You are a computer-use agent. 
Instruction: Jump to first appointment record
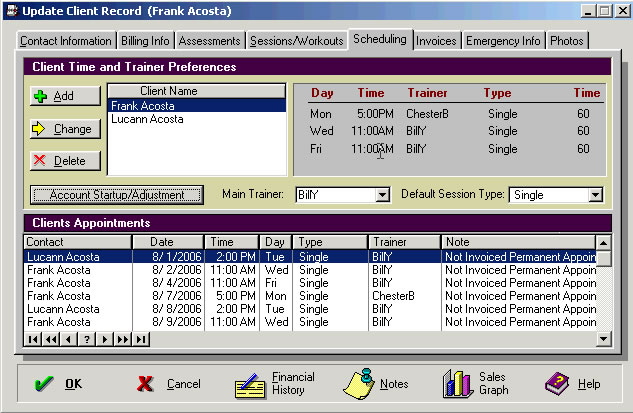pyautogui.click(x=32, y=339)
